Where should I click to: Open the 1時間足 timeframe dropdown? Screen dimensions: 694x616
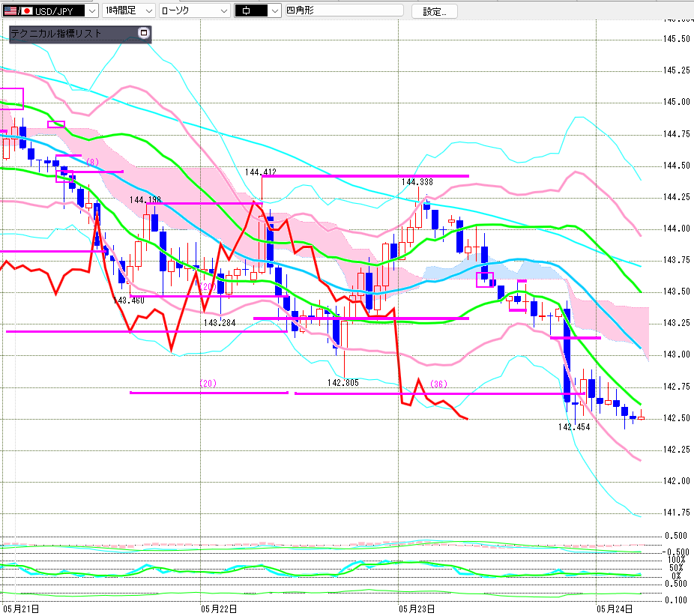(x=128, y=10)
